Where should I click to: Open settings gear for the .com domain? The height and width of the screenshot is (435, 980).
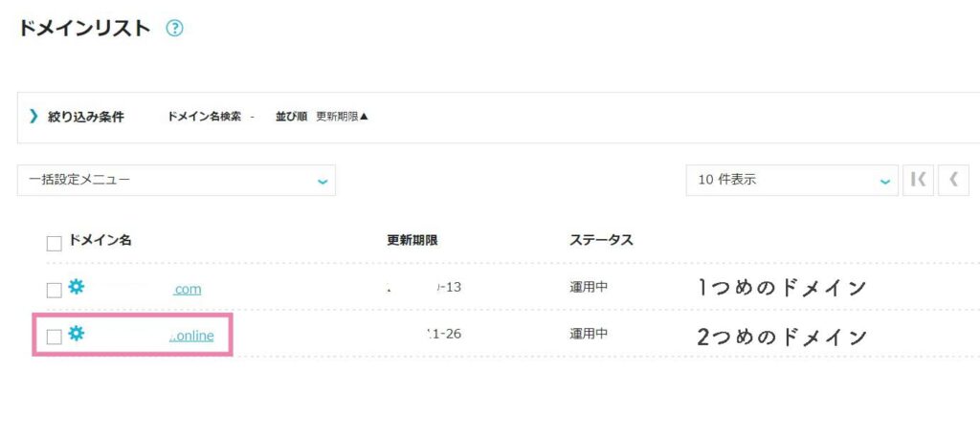coord(76,287)
